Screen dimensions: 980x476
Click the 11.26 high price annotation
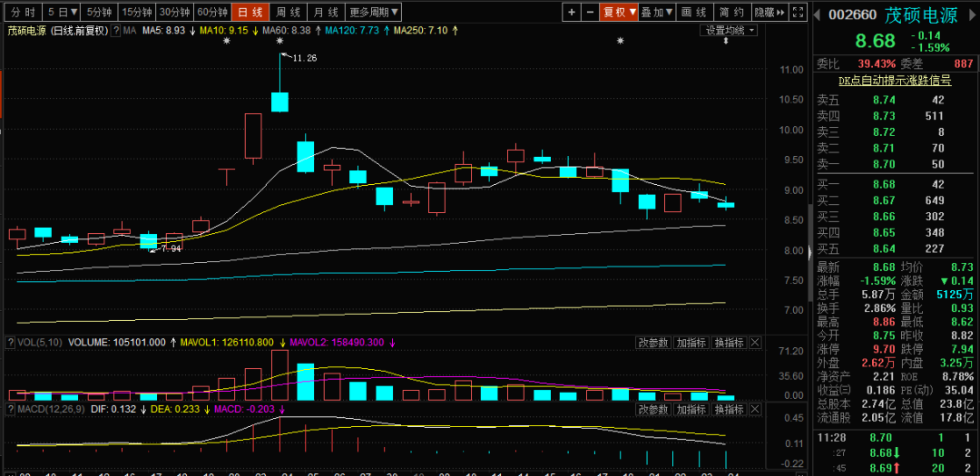pyautogui.click(x=304, y=58)
